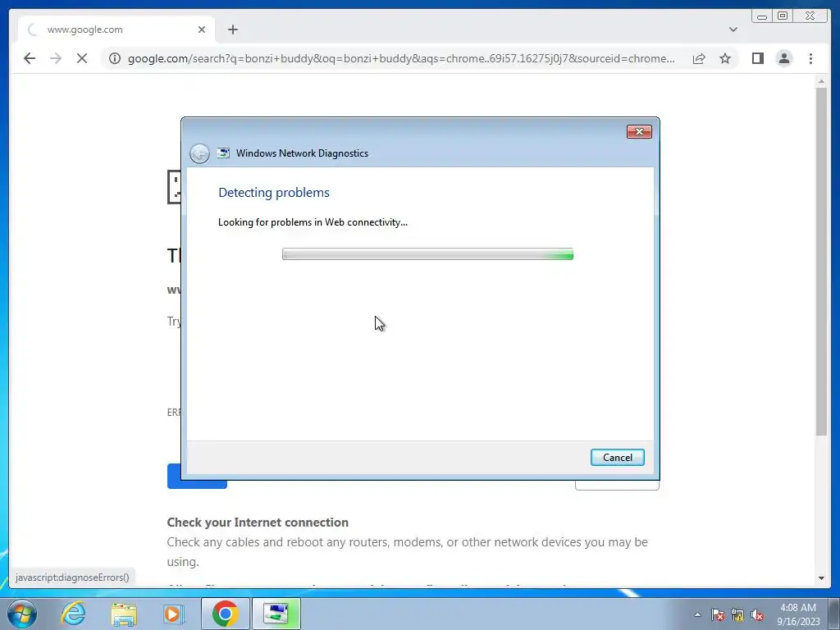Screen dimensions: 840x630
Task: Expand the tab search chevron
Action: coord(733,30)
